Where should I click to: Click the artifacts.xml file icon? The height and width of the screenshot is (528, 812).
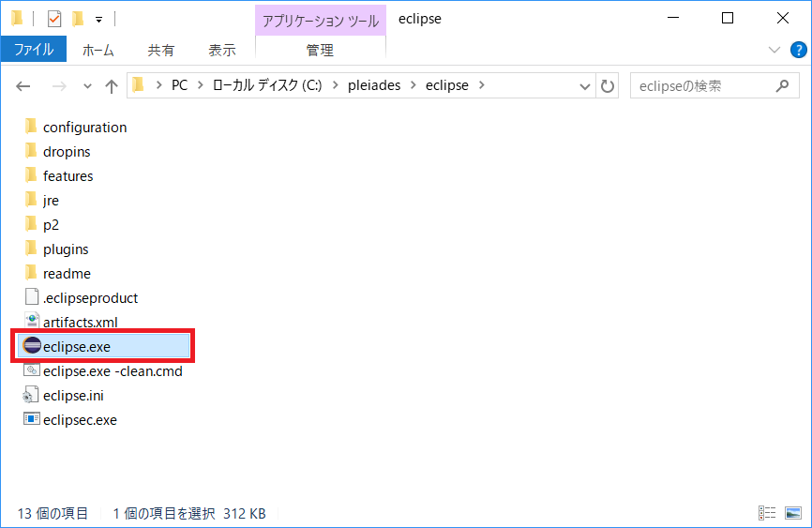(x=32, y=322)
